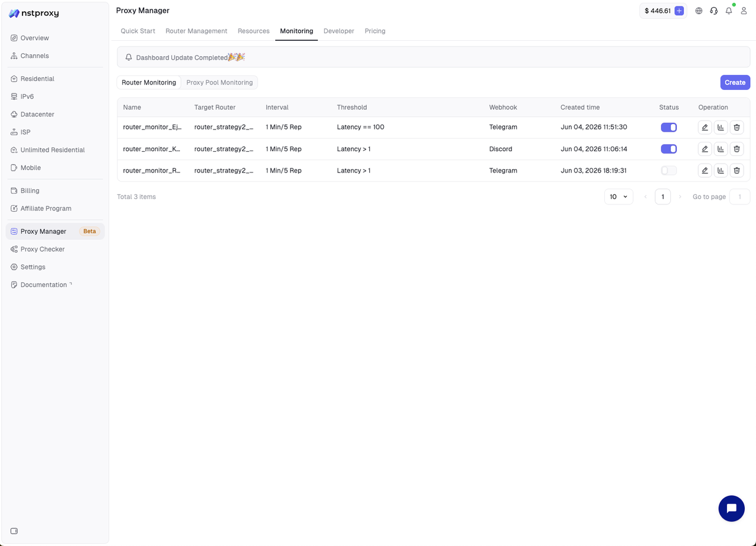Edit the Latency == 100 monitor
This screenshot has width=756, height=546.
705,127
